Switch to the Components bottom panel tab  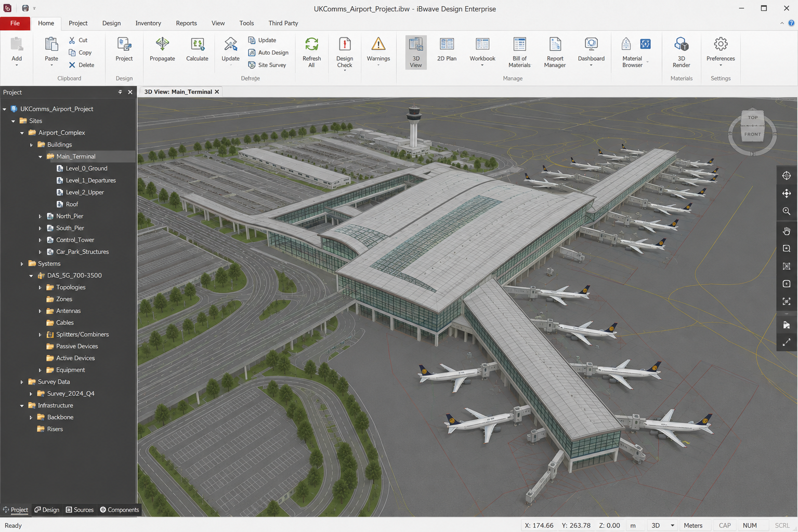click(x=120, y=510)
